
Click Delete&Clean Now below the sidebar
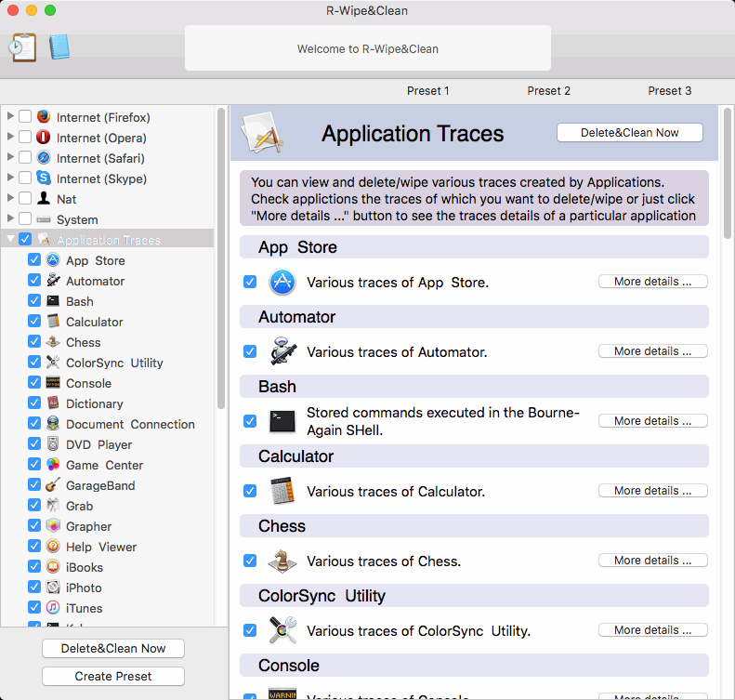pos(113,649)
